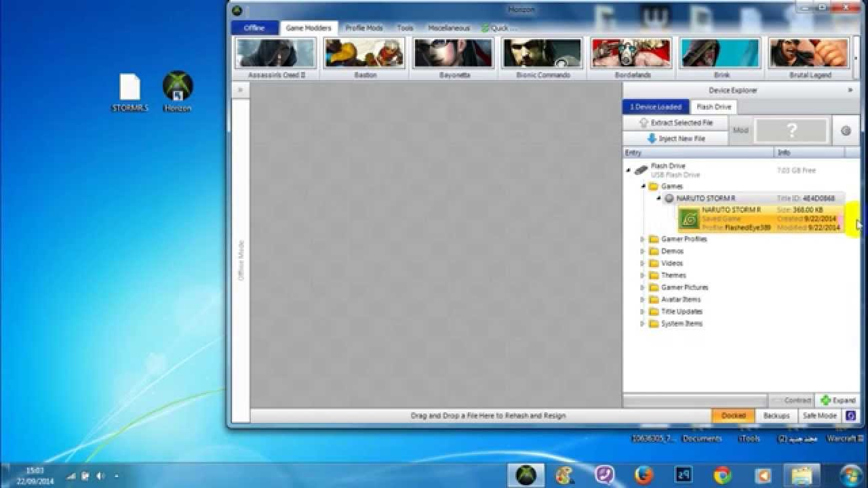Click Extract Selected File button
The image size is (868, 488).
[675, 123]
